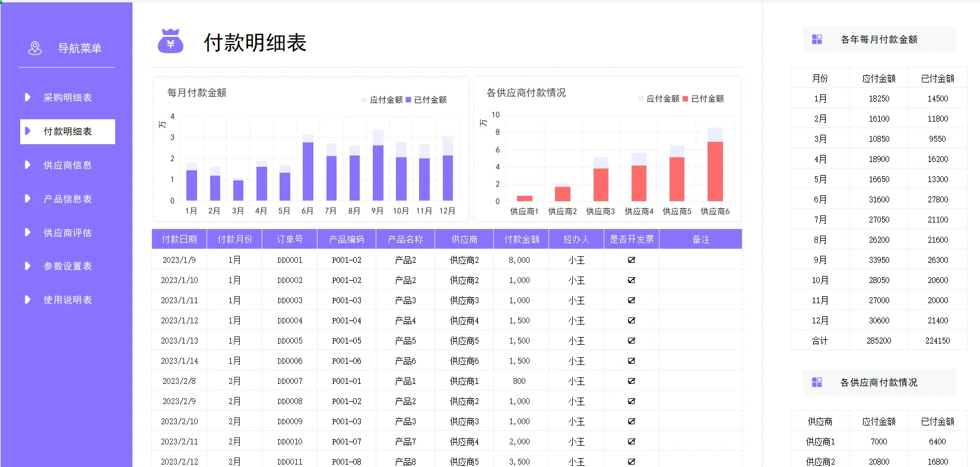Viewport: 980px width, 467px height.
Task: Click 已付金额 red legend swatch in supplier chart
Action: pyautogui.click(x=686, y=99)
